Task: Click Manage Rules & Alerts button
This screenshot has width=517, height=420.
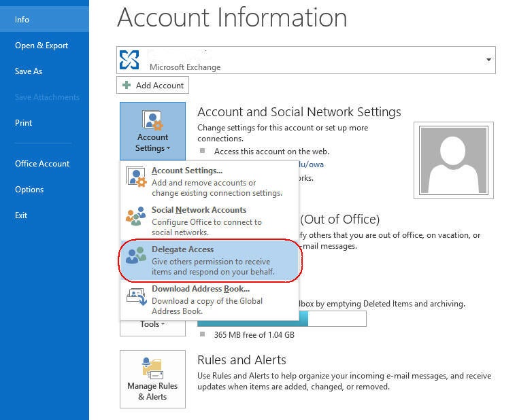Action: pyautogui.click(x=152, y=379)
